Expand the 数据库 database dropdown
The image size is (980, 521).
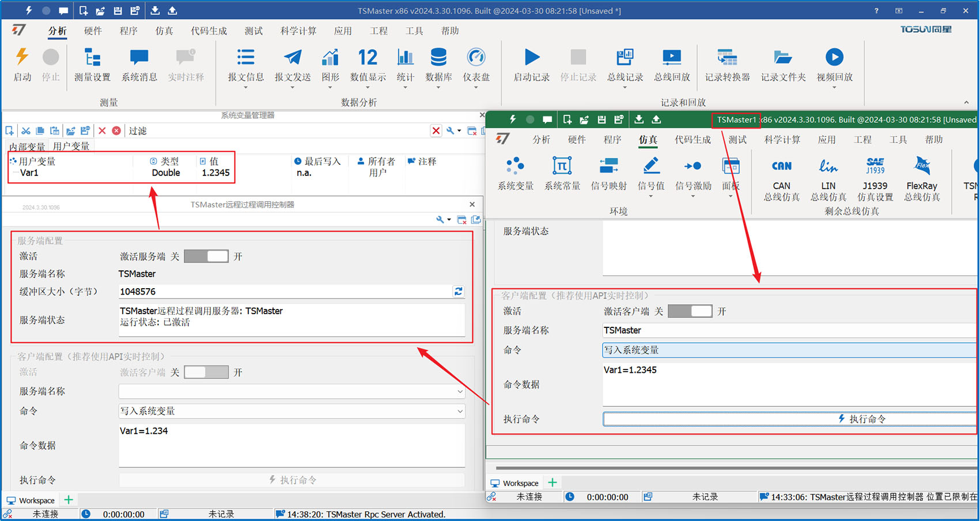[x=438, y=88]
